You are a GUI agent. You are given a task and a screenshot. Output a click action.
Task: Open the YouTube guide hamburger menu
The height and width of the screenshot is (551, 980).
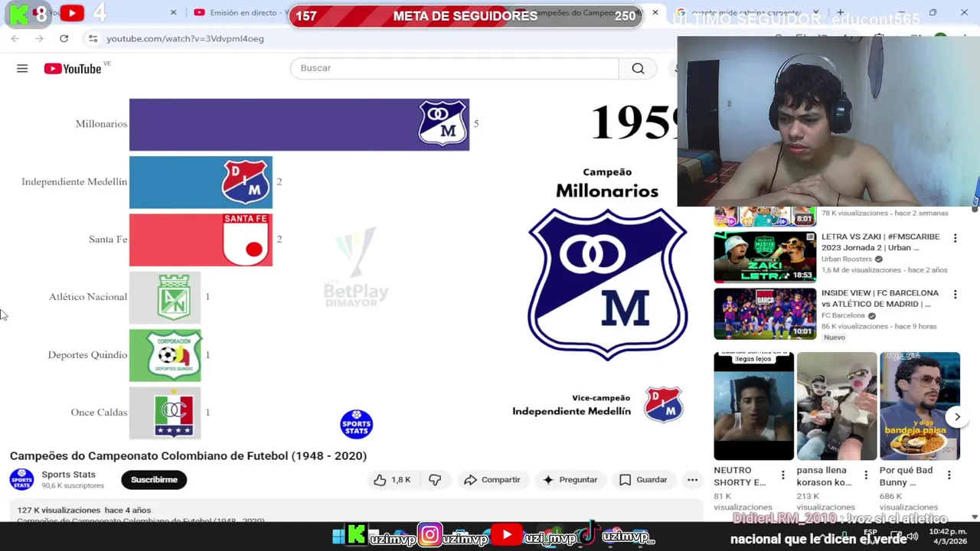(x=22, y=69)
